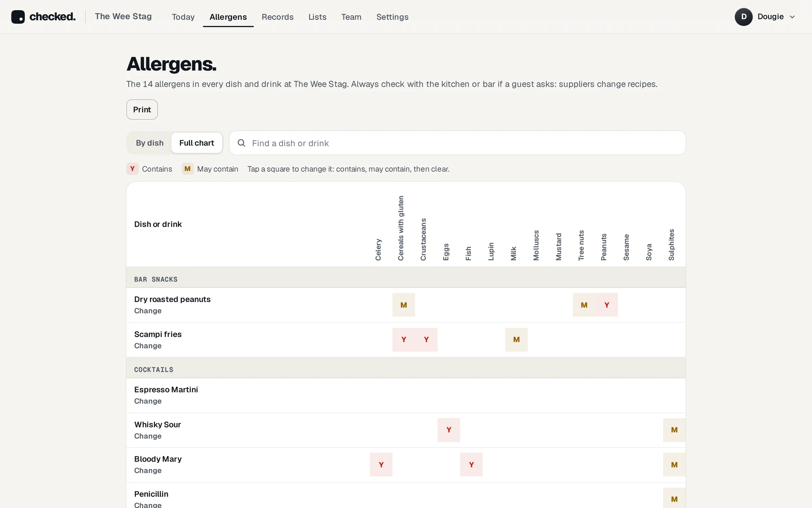Focus the Find a dish or drink field
Viewport: 812px width, 508px height.
tap(457, 143)
